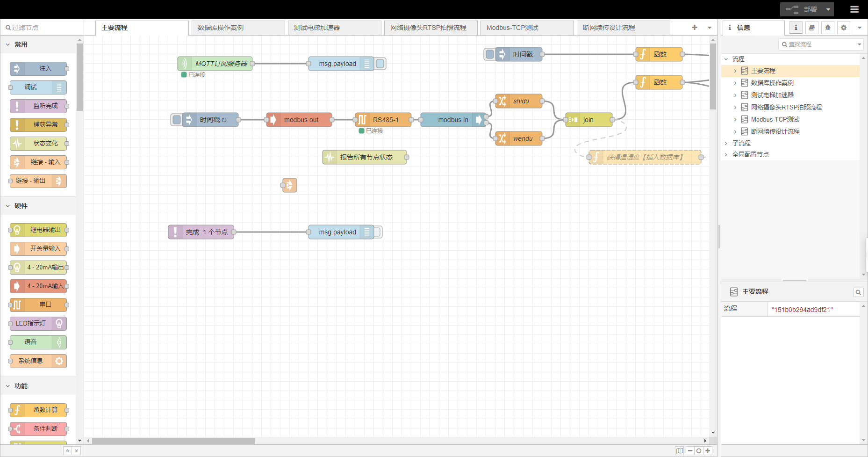868x457 pixels.
Task: Select the 主要流程 tab
Action: (x=142, y=28)
